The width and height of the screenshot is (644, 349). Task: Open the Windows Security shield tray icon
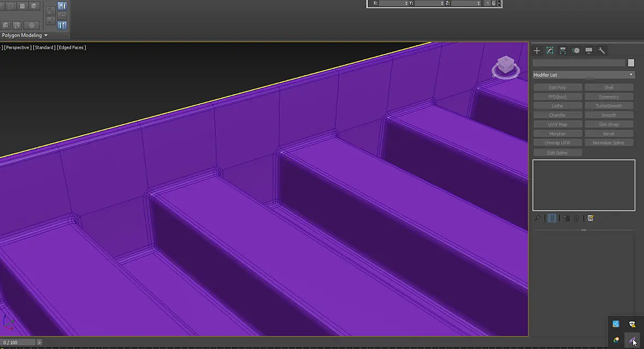[632, 324]
